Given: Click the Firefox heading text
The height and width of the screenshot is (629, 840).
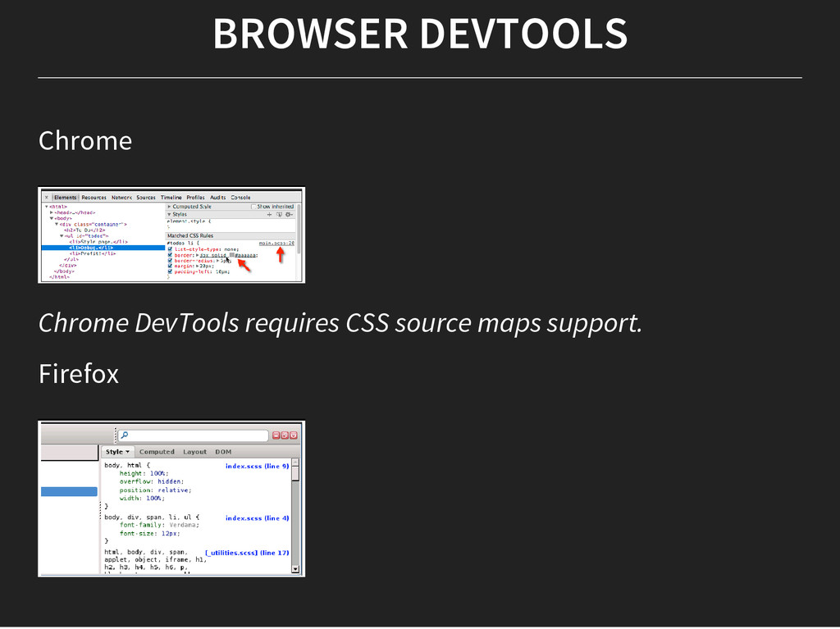Looking at the screenshot, I should (x=79, y=373).
